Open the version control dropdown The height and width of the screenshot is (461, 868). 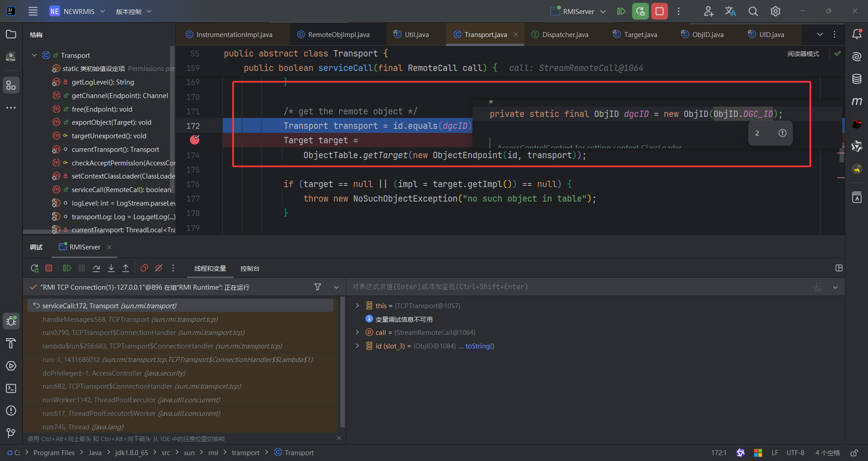pyautogui.click(x=133, y=11)
